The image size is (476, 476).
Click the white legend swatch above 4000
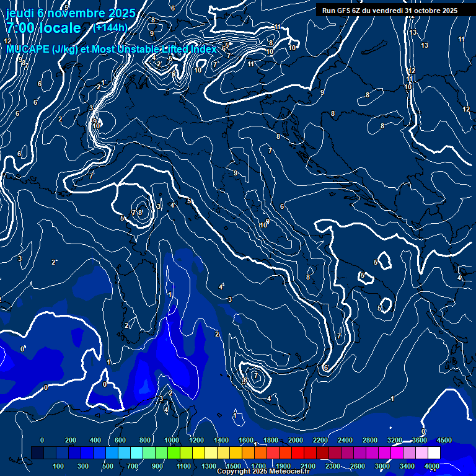(x=434, y=452)
